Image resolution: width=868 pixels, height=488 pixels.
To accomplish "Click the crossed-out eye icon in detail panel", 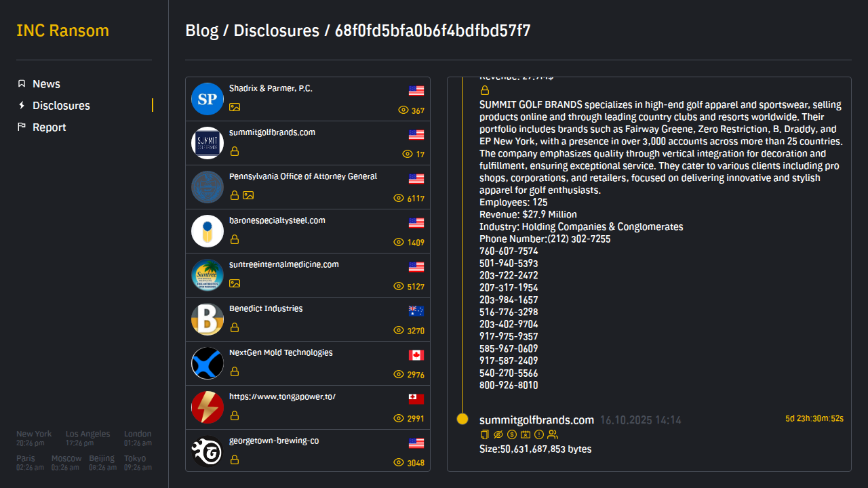I will click(x=498, y=434).
